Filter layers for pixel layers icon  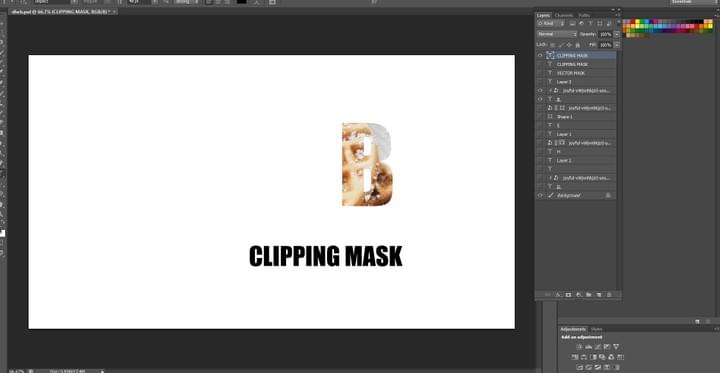tap(572, 23)
